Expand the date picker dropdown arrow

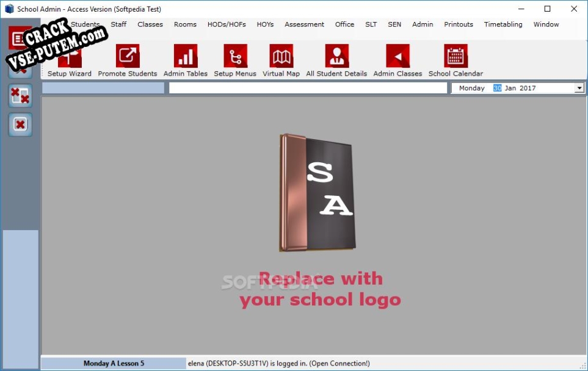click(579, 88)
